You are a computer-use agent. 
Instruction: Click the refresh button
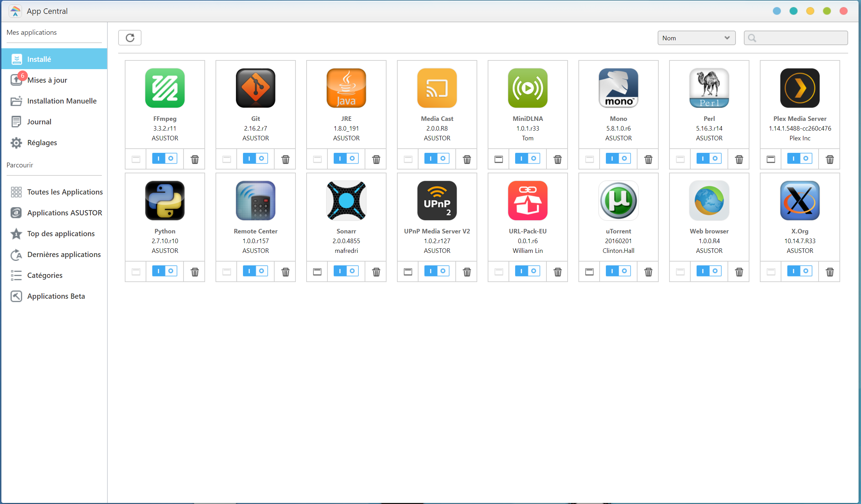[130, 38]
